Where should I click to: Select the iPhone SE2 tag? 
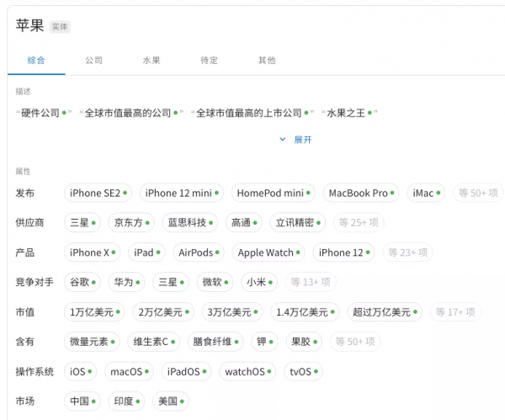(x=98, y=193)
